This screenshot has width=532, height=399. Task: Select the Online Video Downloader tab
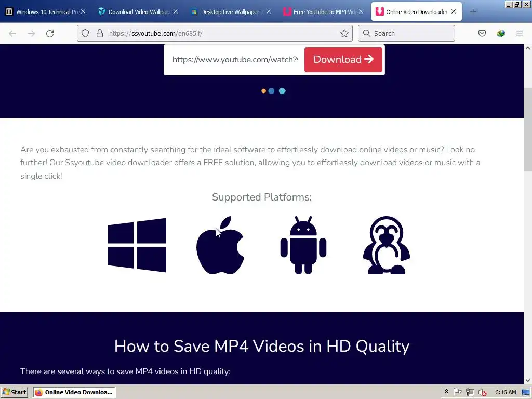[417, 12]
